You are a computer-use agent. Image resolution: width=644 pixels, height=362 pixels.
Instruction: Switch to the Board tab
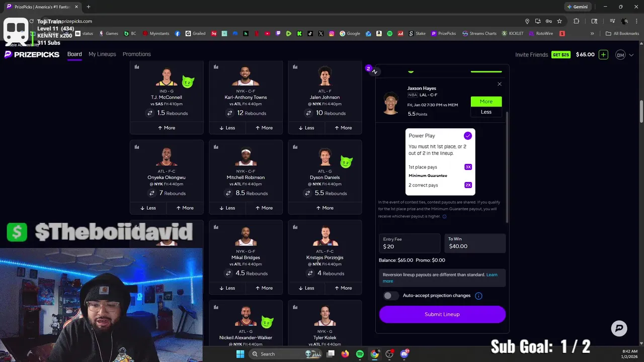coord(74,54)
